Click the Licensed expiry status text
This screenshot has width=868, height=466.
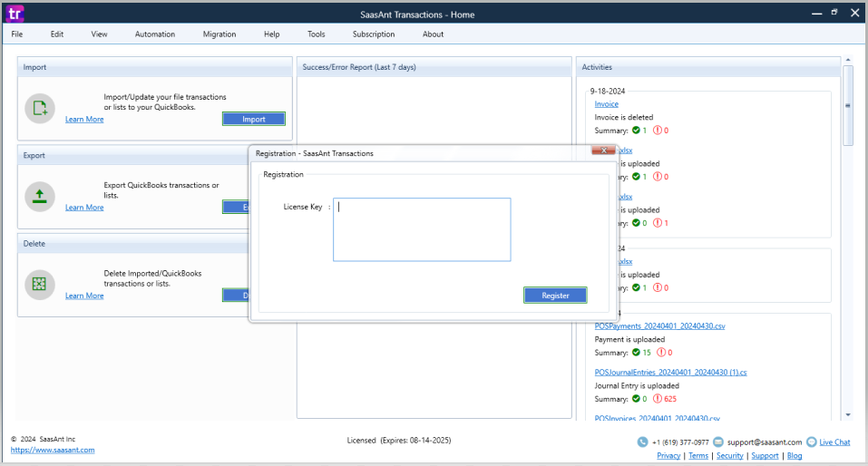[398, 441]
